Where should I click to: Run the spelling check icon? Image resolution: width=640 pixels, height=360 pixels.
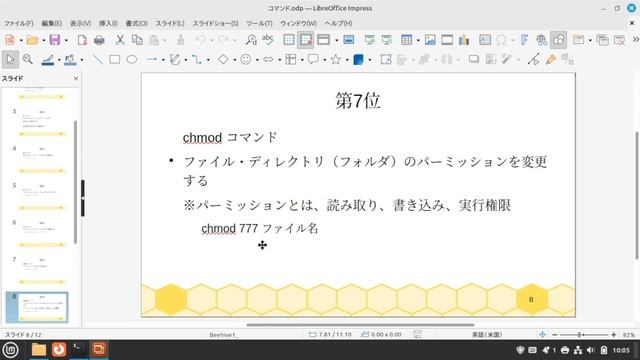[268, 40]
